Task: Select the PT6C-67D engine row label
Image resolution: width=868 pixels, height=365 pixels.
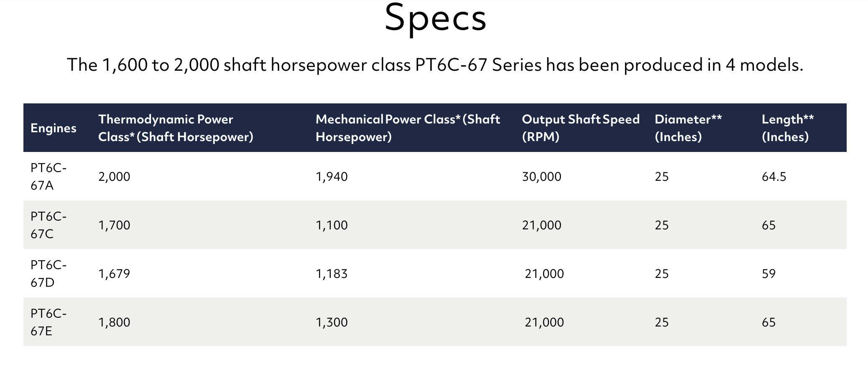Action: 49,274
